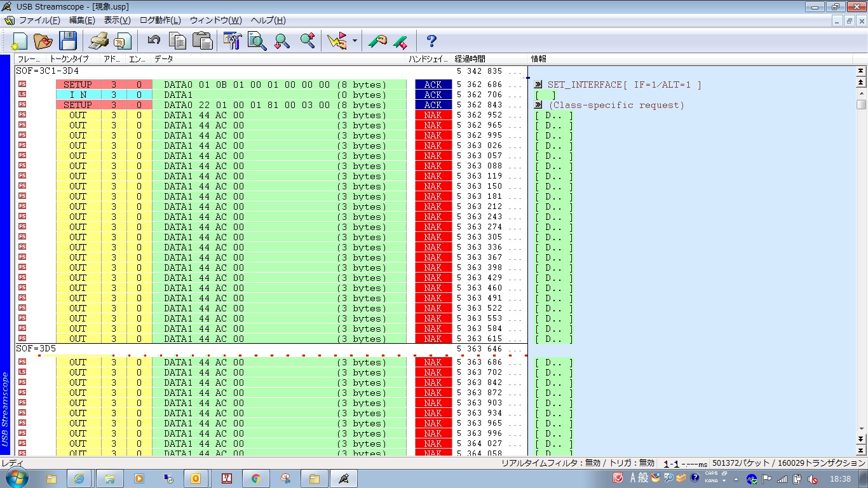Open the 表示(V) menu
The height and width of the screenshot is (488, 868).
click(x=118, y=20)
